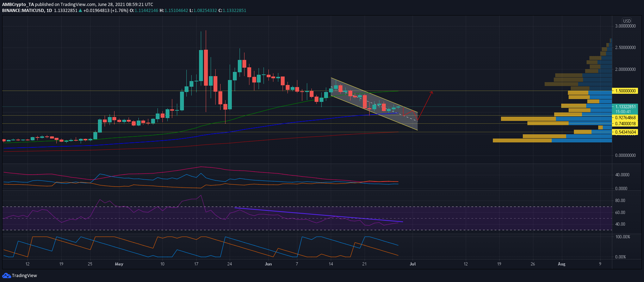Click the 40.0000 tick of DMI pane
This screenshot has width=644, height=282.
622,175
